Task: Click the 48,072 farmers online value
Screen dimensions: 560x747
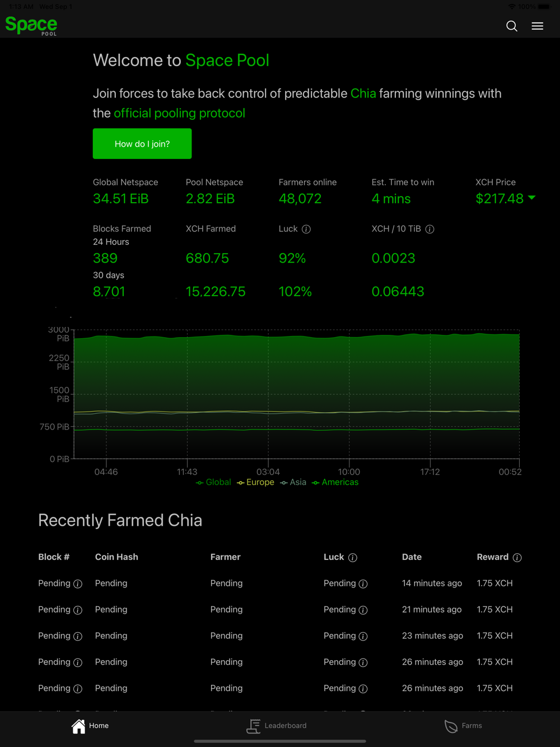Action: tap(300, 199)
